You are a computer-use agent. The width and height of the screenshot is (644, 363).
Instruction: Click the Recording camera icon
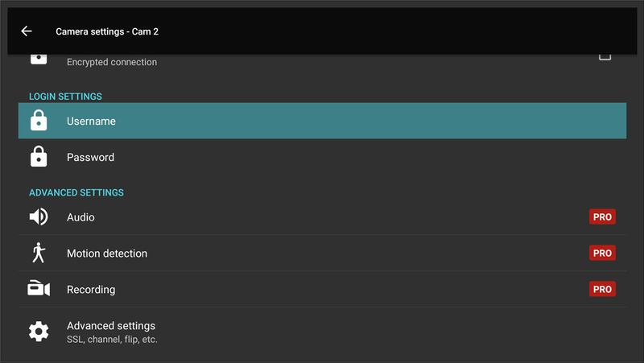tap(39, 289)
